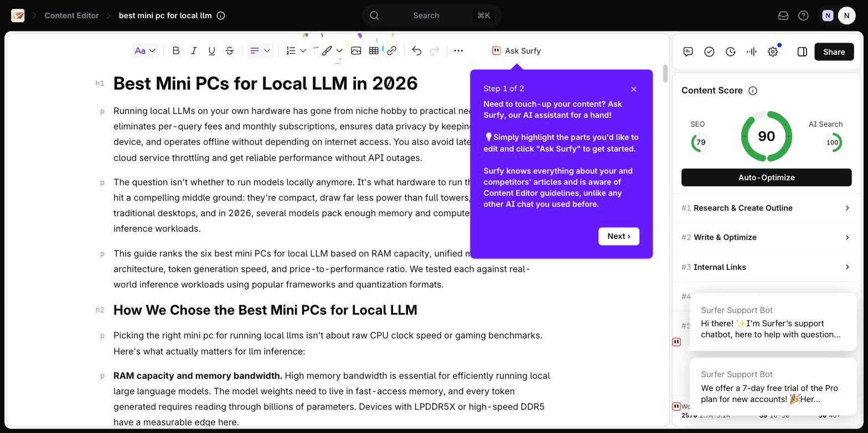Viewport: 868px width, 433px height.
Task: Click the Search input field
Action: coord(432,15)
